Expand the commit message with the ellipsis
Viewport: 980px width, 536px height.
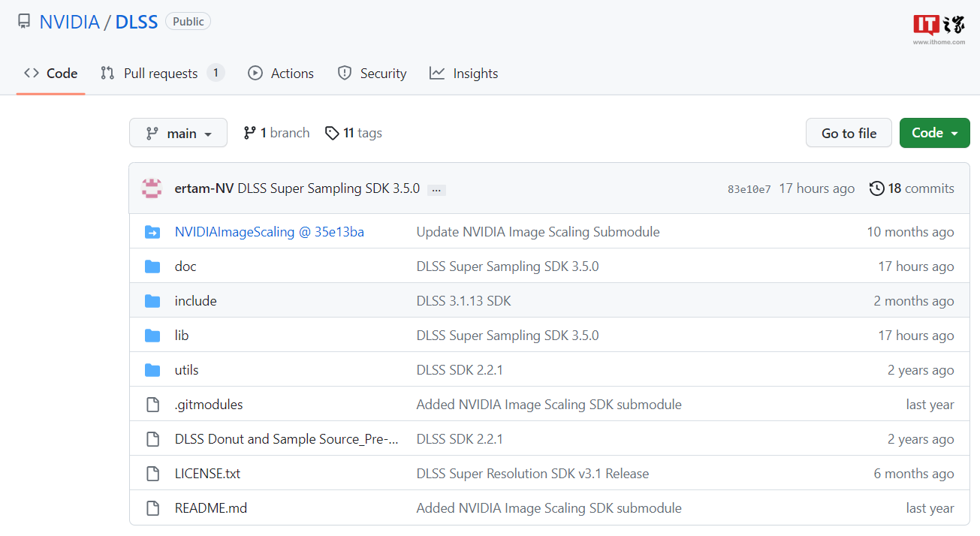[x=436, y=189]
